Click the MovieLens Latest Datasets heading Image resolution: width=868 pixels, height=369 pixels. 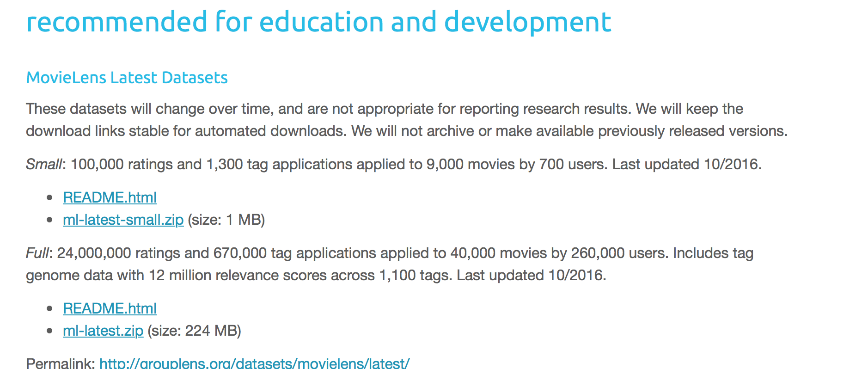(127, 78)
